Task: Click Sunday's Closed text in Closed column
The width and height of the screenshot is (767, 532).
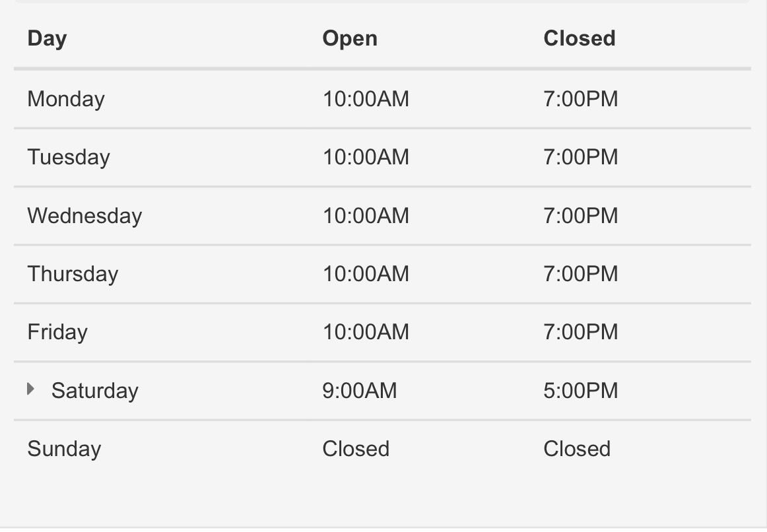Action: point(577,449)
